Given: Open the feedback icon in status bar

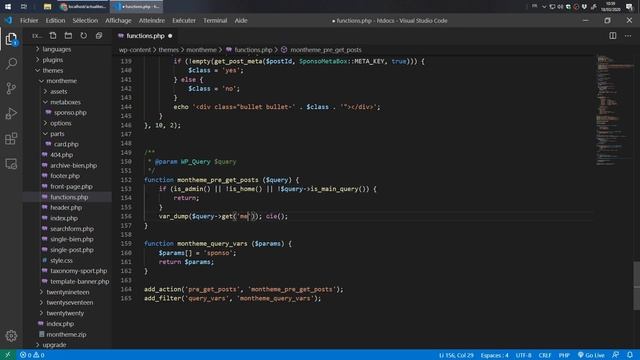Looking at the screenshot, I should click(x=616, y=355).
